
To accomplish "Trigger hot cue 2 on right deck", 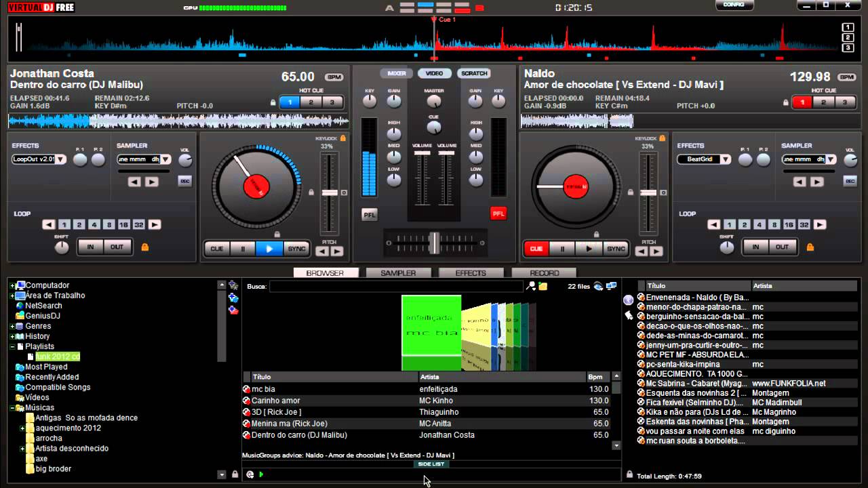I will tap(823, 102).
